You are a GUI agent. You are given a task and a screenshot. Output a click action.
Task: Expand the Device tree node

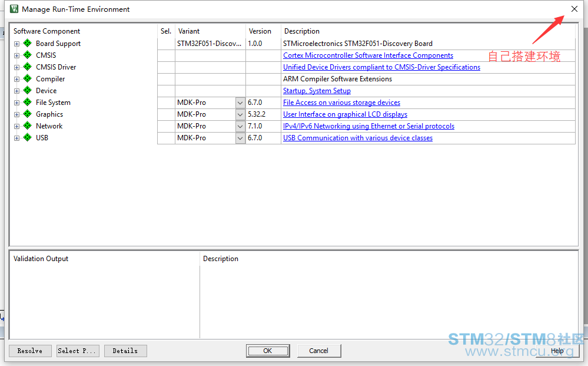(x=16, y=91)
